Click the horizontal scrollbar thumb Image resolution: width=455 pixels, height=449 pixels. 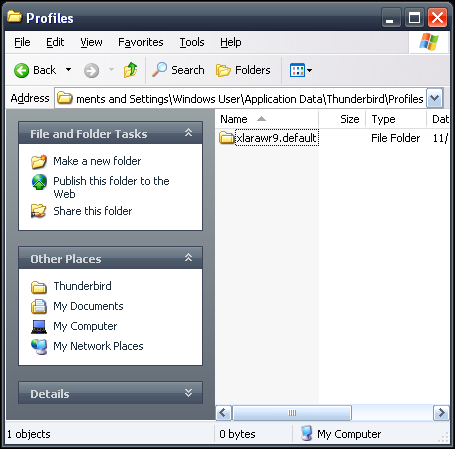292,413
